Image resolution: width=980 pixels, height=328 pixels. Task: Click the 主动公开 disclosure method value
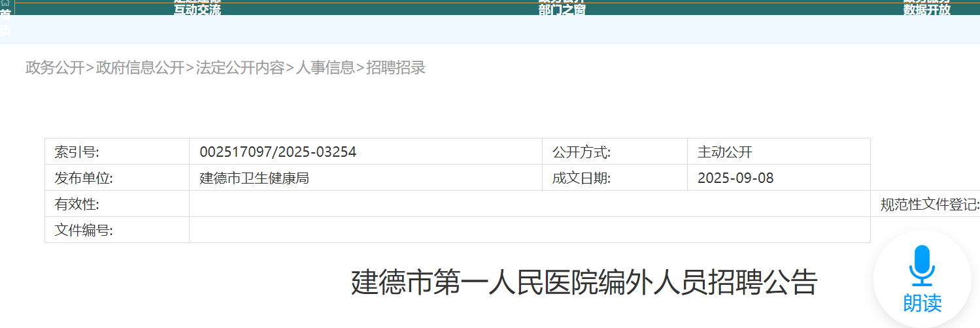click(725, 152)
